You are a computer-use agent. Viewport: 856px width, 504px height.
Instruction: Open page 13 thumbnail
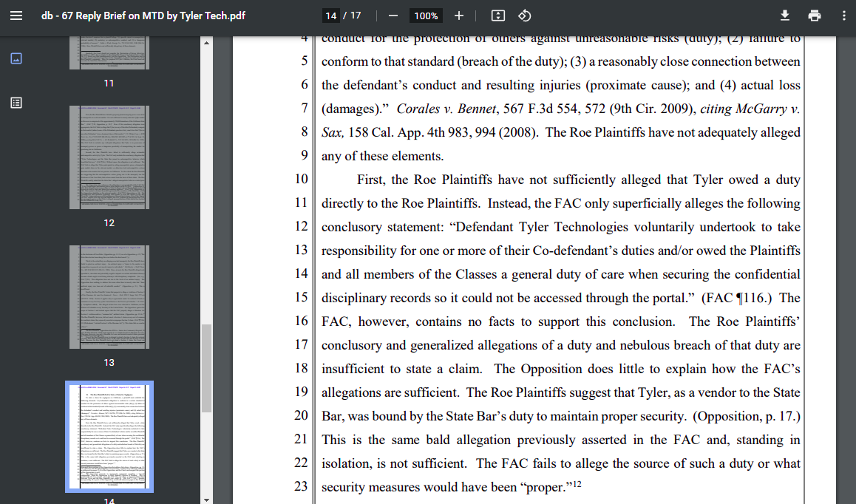pyautogui.click(x=109, y=297)
